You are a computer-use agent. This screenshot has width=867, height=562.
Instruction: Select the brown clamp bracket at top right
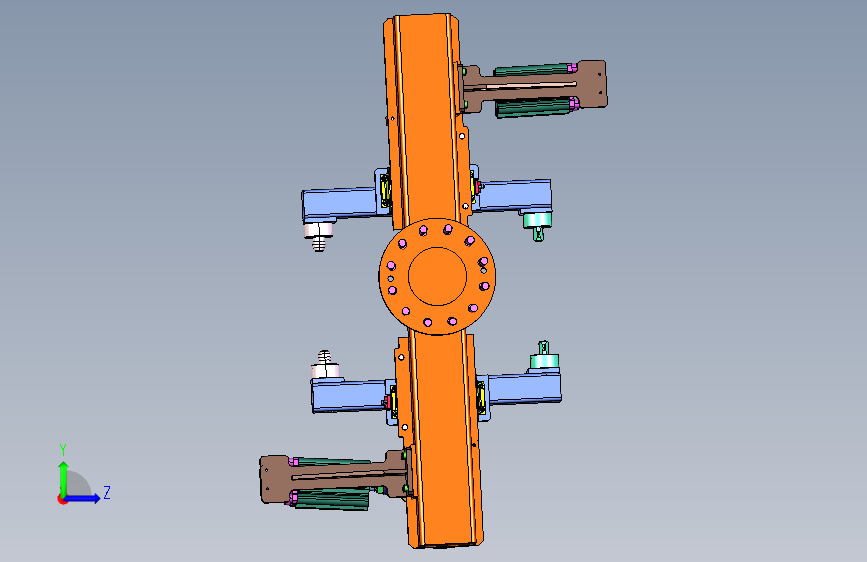point(534,86)
